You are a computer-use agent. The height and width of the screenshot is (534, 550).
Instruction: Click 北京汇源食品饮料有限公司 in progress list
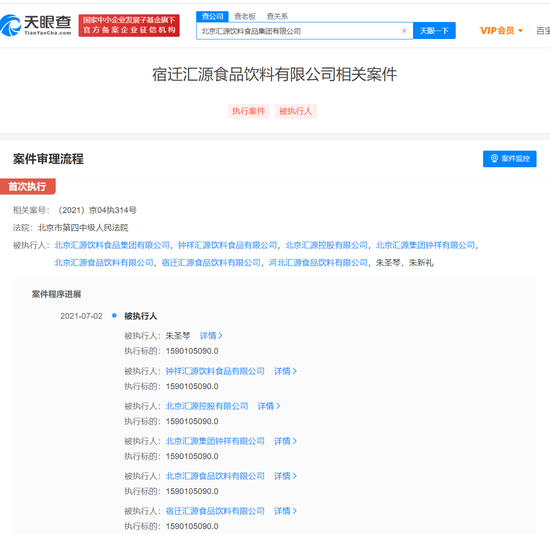(x=215, y=476)
